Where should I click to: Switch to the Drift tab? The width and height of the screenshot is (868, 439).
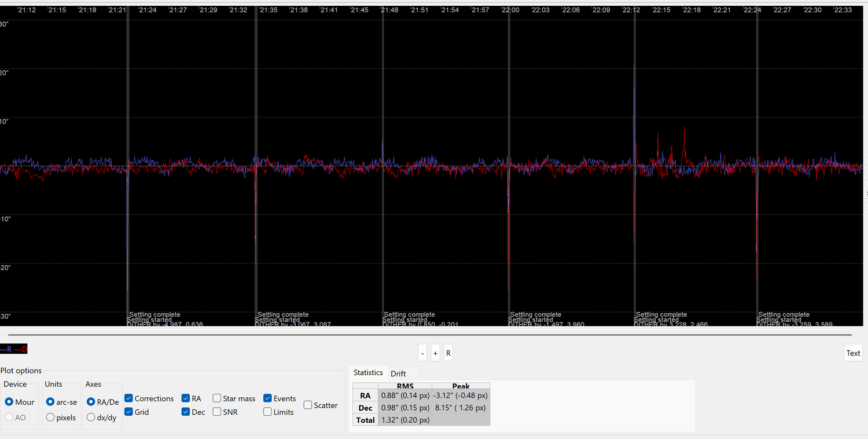point(398,374)
